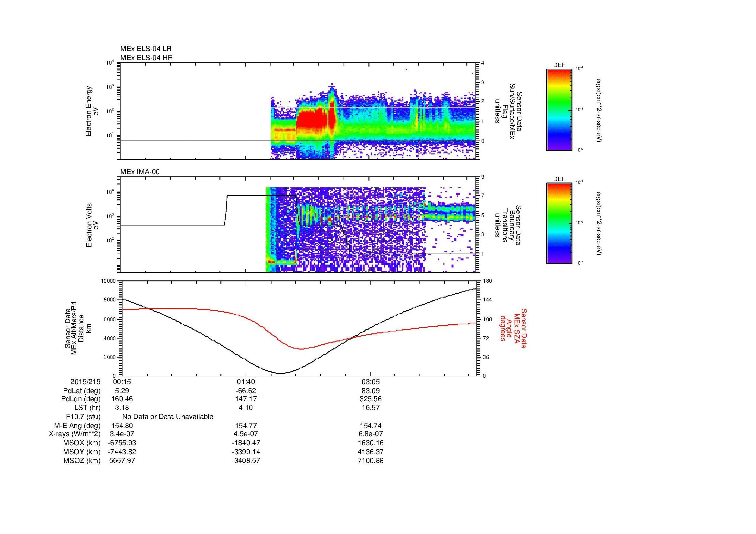Screen dimensions: 756x534
Task: Click the PdLon value '160.46'
Action: (122, 399)
